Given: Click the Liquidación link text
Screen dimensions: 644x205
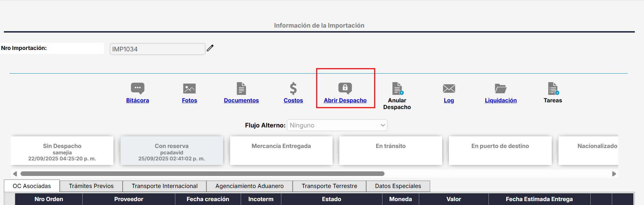Looking at the screenshot, I should [500, 101].
